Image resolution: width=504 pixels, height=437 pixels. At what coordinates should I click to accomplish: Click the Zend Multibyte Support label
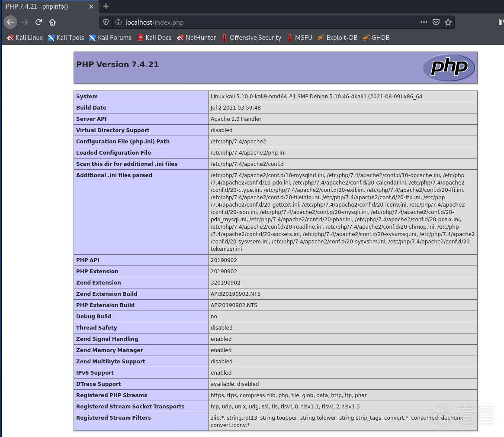pyautogui.click(x=111, y=361)
